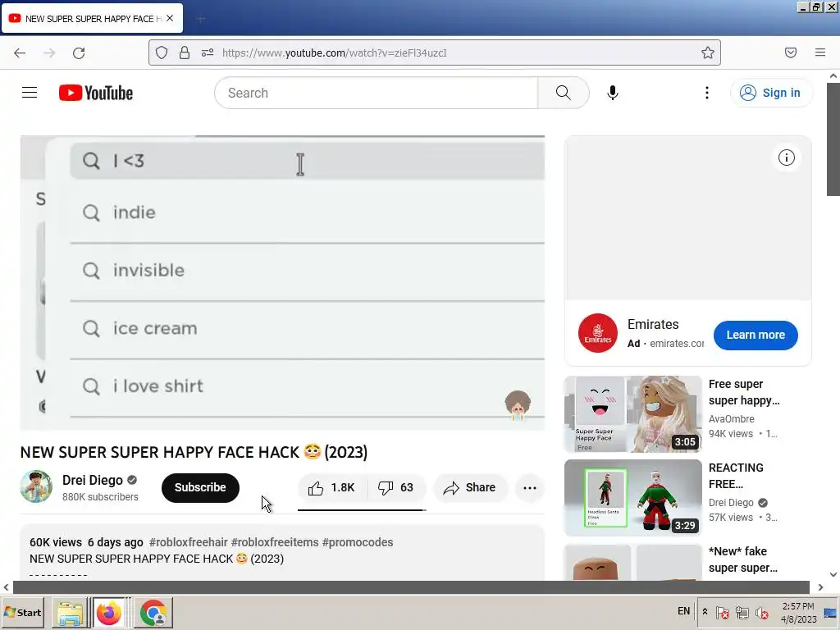The height and width of the screenshot is (630, 840).
Task: Open the *New* fake super super video title
Action: (x=742, y=559)
